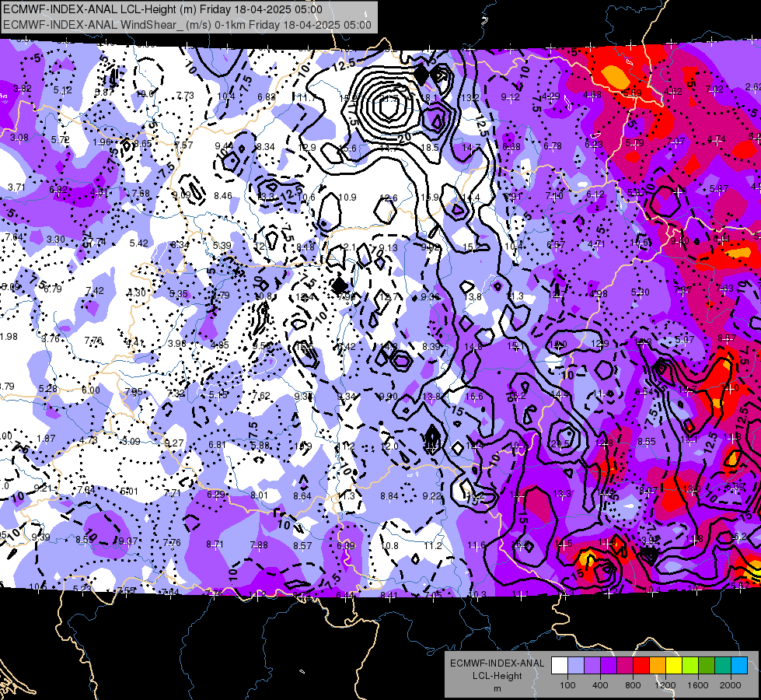The height and width of the screenshot is (700, 761).
Task: Click the 13.2 grid value
Action: point(470,98)
